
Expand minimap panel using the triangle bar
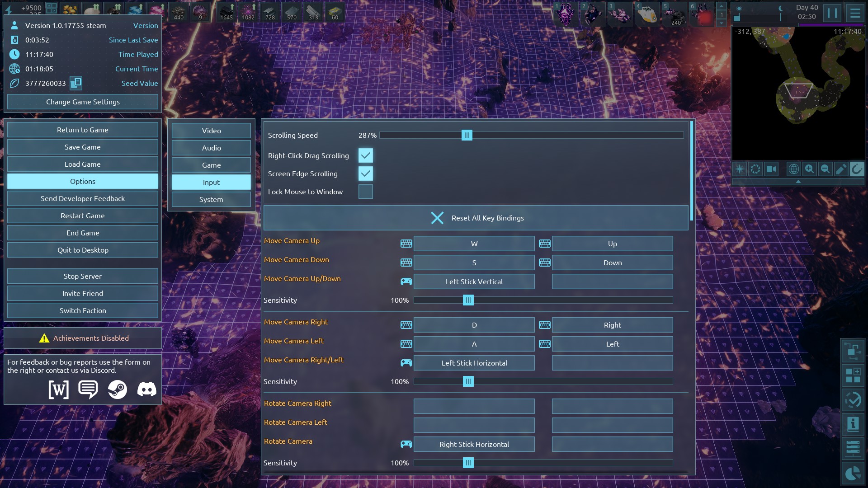pos(798,181)
